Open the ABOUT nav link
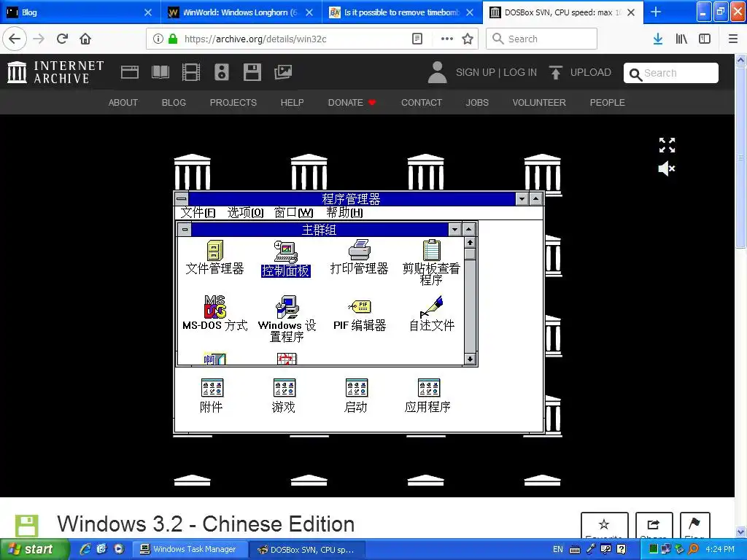 tap(123, 102)
